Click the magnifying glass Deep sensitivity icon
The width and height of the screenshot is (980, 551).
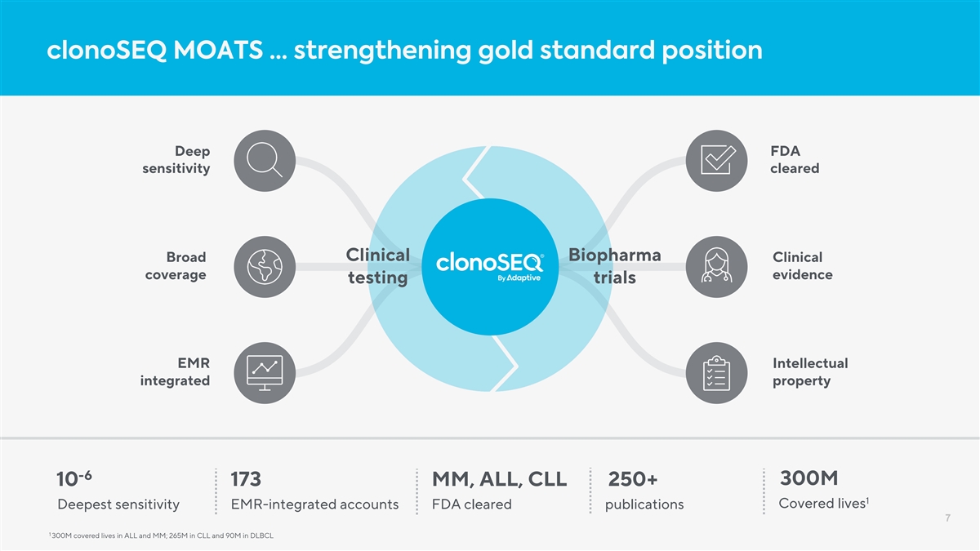(x=265, y=161)
